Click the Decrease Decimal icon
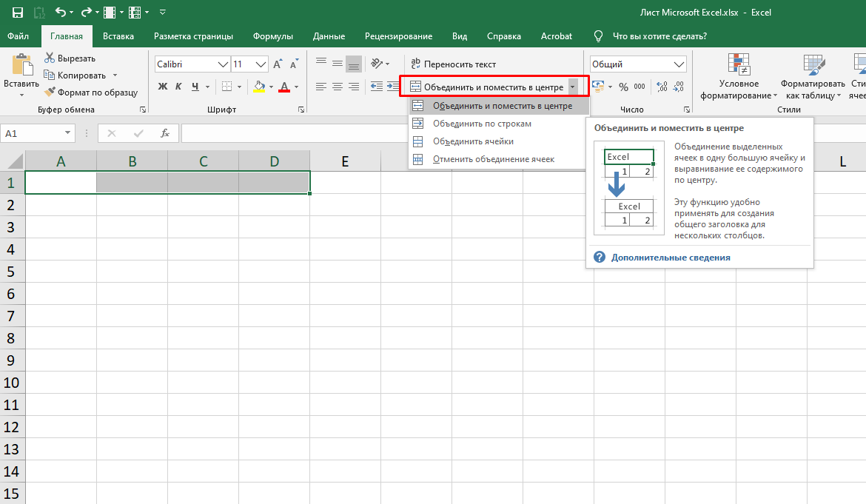Viewport: 866px width, 504px height. click(x=679, y=87)
